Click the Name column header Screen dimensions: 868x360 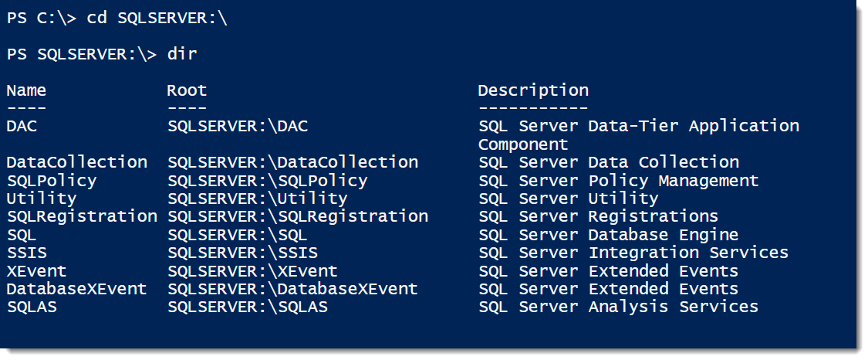click(x=26, y=90)
